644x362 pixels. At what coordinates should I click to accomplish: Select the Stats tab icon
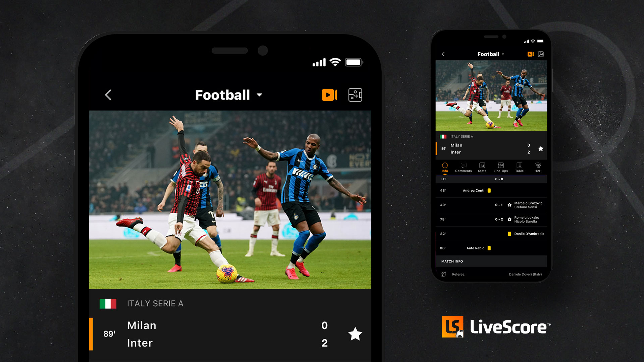tap(482, 168)
